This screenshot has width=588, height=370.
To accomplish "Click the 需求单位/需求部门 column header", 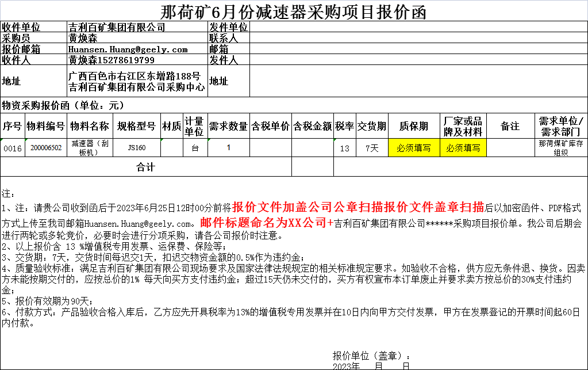I will pyautogui.click(x=561, y=126).
